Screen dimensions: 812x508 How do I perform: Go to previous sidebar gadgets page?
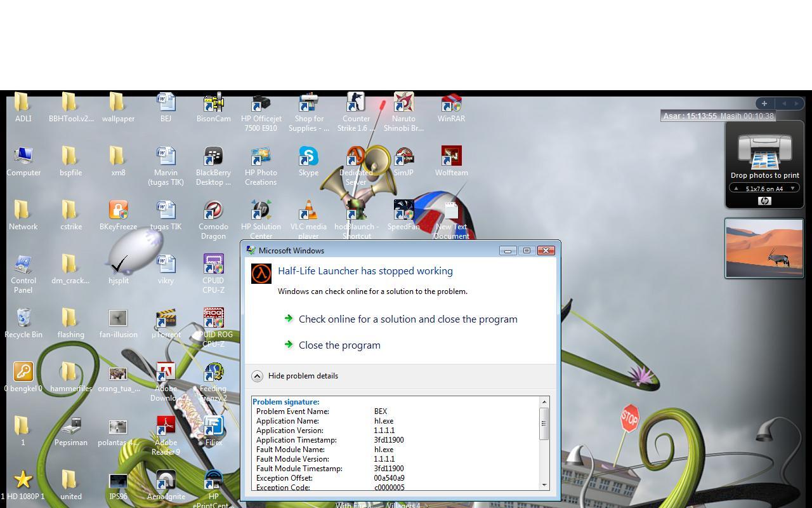[784, 104]
